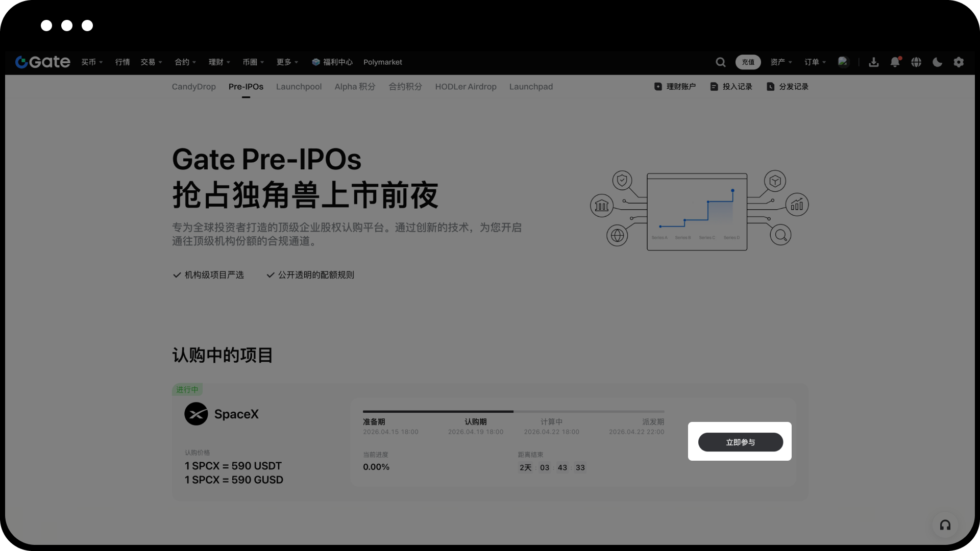Viewport: 980px width, 551px height.
Task: Open the headset support chat button
Action: (x=945, y=525)
